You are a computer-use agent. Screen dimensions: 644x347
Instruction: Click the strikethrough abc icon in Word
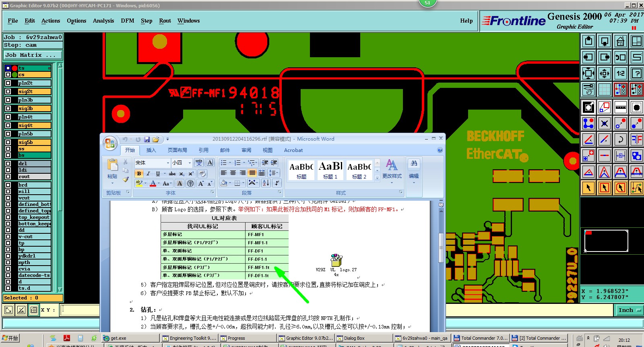tap(172, 174)
